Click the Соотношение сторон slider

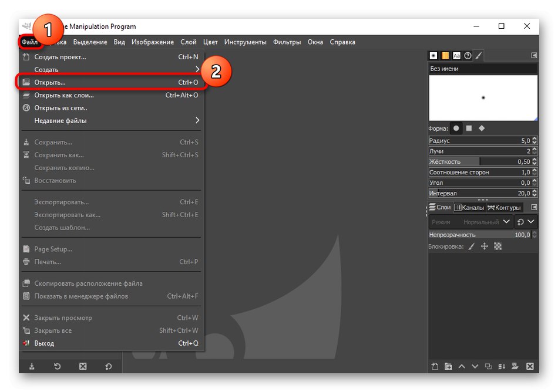tap(480, 172)
